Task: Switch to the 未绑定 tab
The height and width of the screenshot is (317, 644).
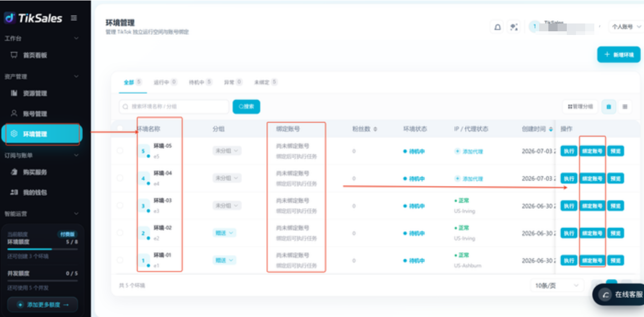Action: (266, 82)
